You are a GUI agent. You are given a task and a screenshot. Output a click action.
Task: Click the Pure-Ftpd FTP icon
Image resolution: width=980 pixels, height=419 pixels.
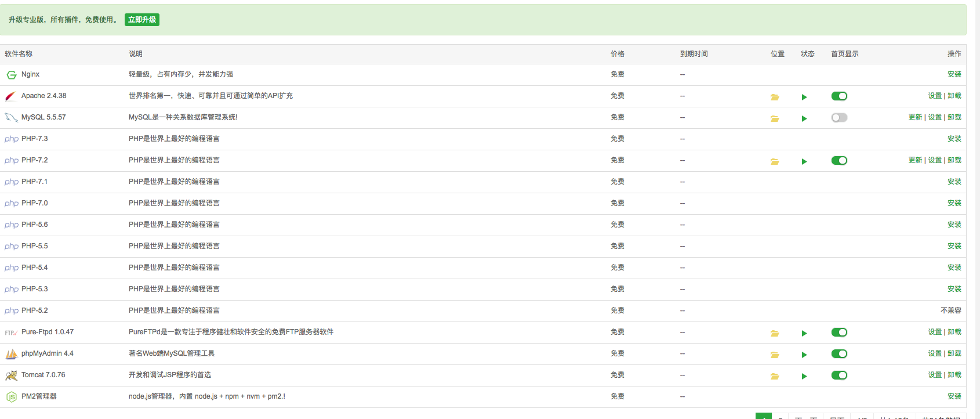[11, 333]
